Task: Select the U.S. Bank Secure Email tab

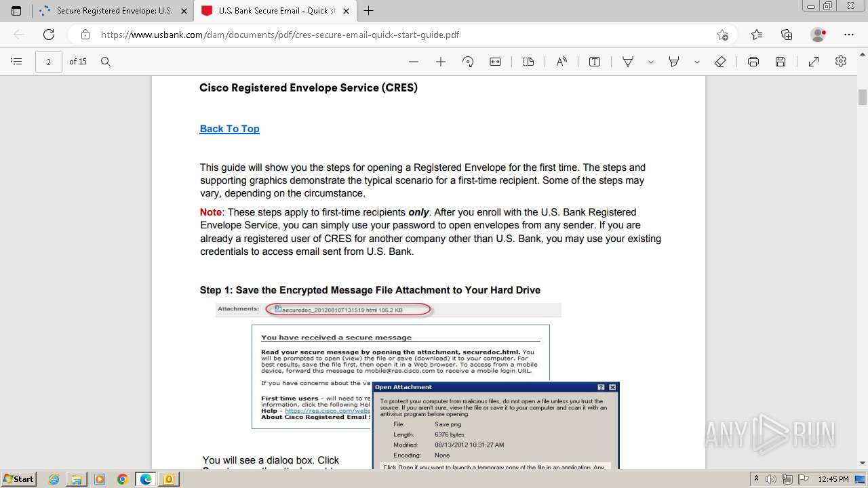Action: click(275, 11)
